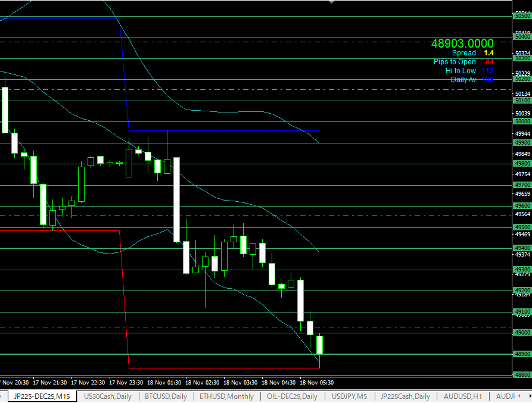The width and height of the screenshot is (532, 403).
Task: Open the AUDUSD,H1 chart tab
Action: [x=463, y=396]
